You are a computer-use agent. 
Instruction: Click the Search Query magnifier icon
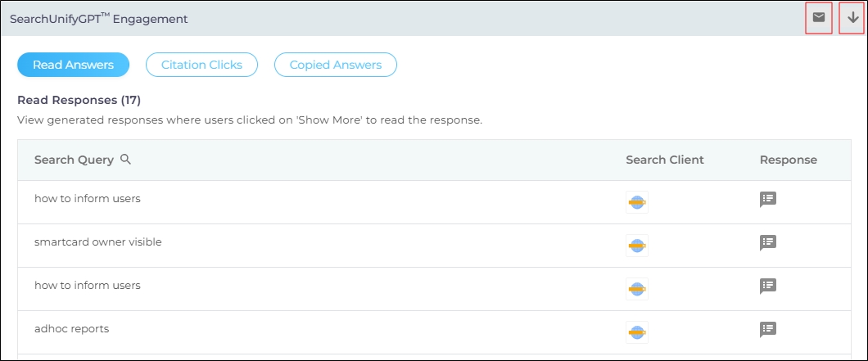tap(125, 160)
